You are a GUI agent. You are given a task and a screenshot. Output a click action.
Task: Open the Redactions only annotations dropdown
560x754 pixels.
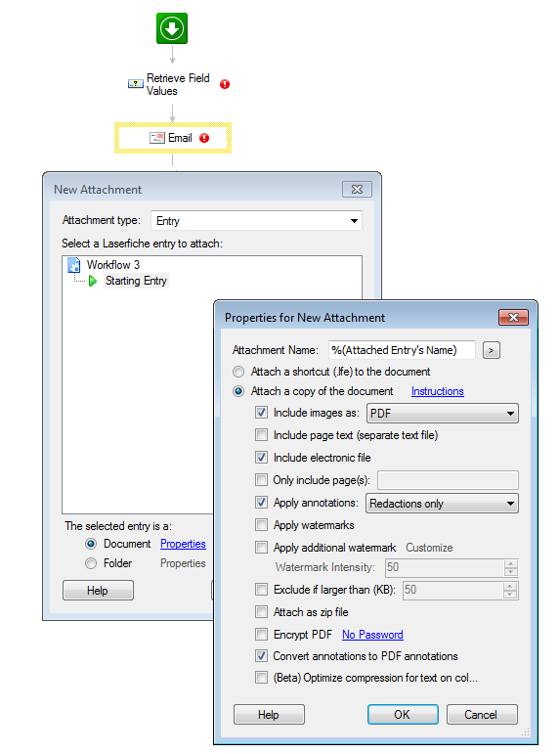tap(442, 504)
